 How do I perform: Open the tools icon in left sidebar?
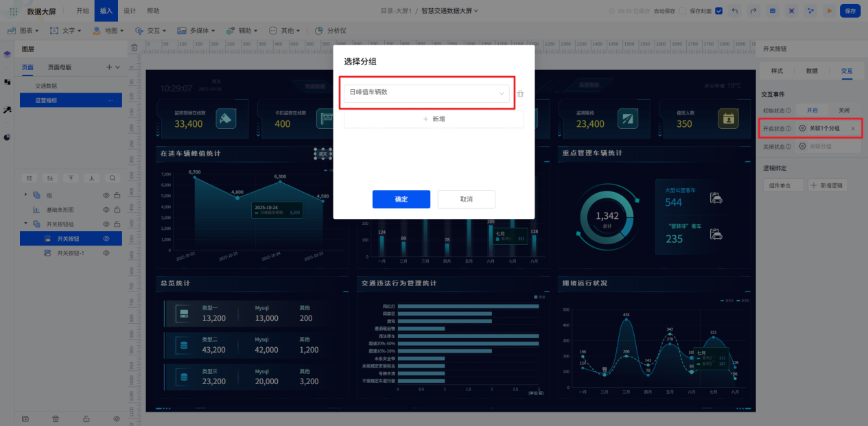tap(7, 110)
